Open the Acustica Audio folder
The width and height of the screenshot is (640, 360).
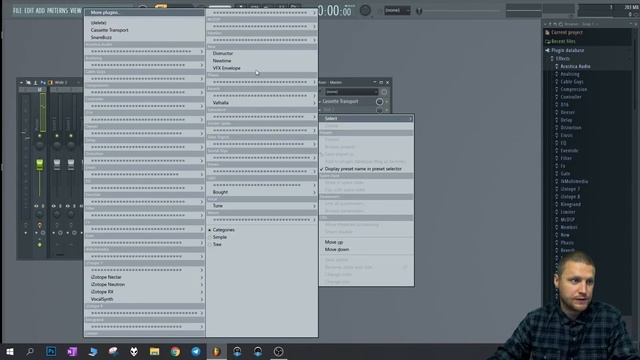(575, 66)
